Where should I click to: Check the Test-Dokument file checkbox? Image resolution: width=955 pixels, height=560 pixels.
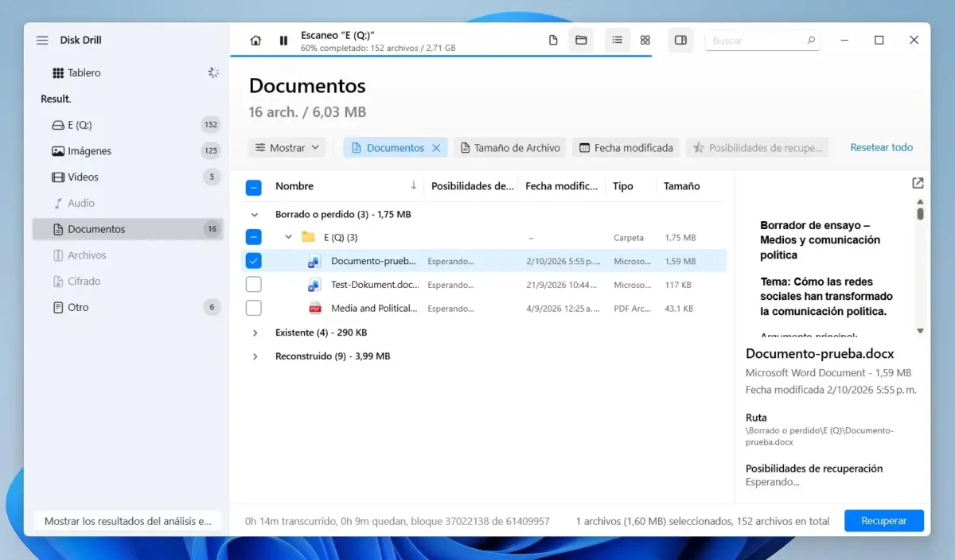pos(253,285)
